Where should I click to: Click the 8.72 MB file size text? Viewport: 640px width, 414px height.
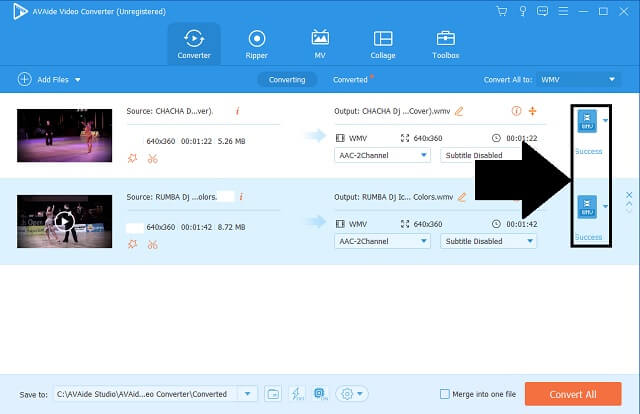point(231,227)
